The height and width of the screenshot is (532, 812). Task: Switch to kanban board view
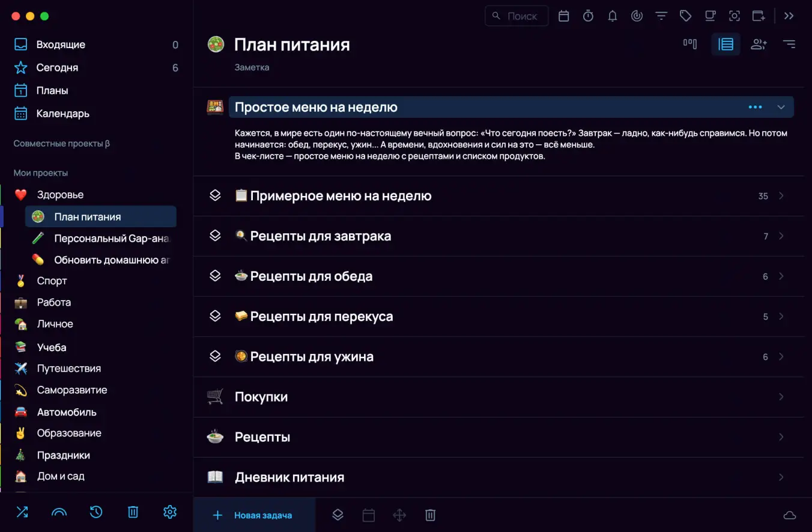pyautogui.click(x=690, y=43)
